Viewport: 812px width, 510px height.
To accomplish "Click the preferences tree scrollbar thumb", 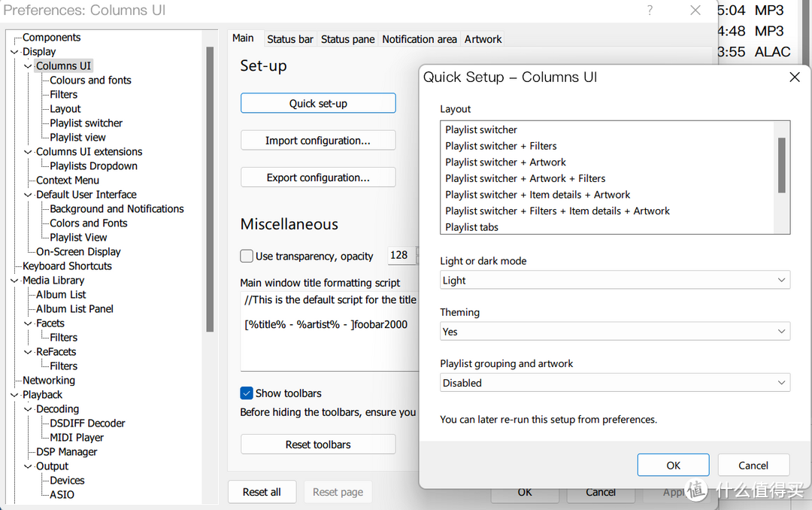I will pos(210,189).
